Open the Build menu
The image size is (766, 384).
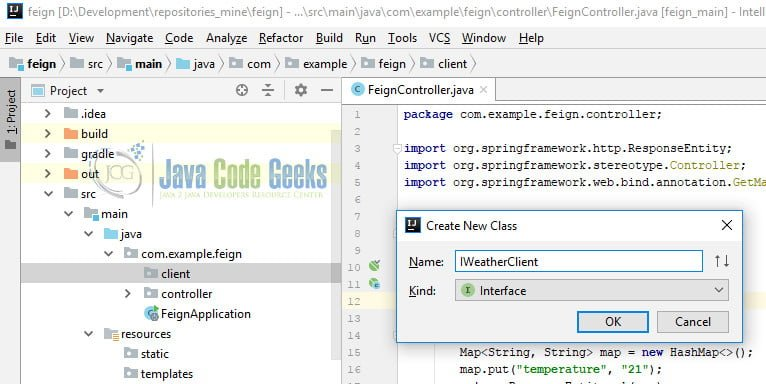[329, 38]
